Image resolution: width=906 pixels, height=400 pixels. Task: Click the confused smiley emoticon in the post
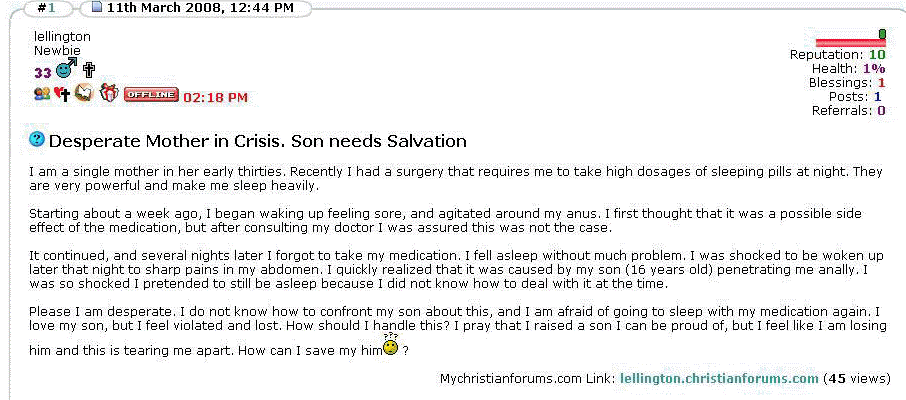pyautogui.click(x=391, y=348)
